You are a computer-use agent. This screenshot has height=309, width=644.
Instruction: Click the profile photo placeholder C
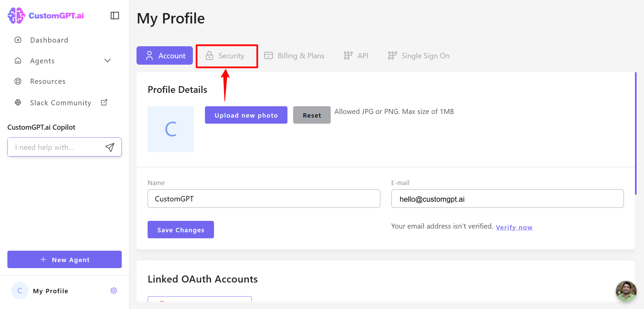[x=171, y=129]
